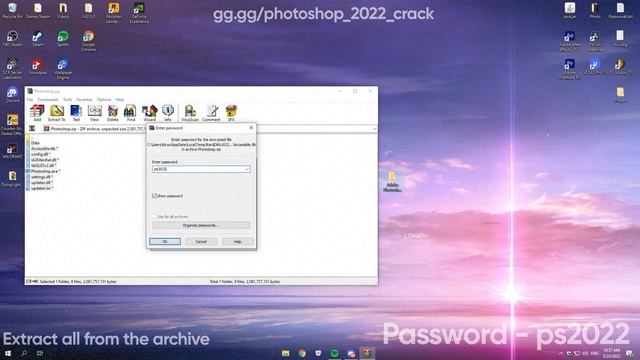Open Google Chrome desktop shortcut

(x=88, y=41)
